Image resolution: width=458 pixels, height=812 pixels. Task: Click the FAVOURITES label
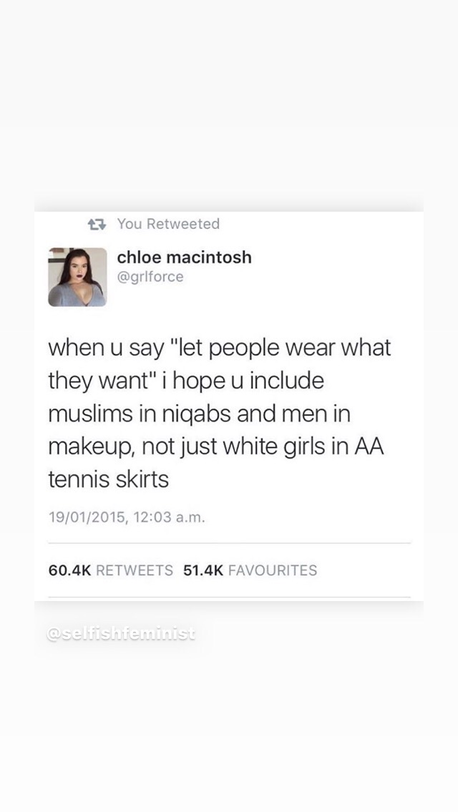(273, 570)
